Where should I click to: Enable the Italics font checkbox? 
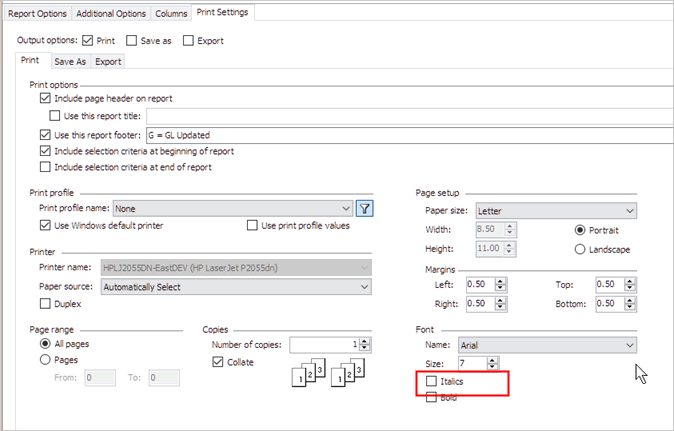tap(431, 382)
